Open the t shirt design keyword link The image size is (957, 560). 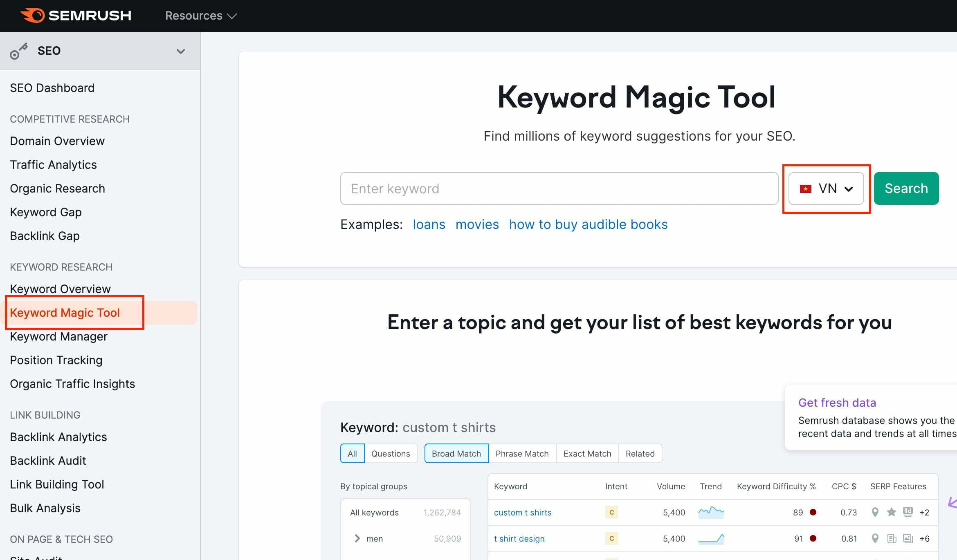click(519, 538)
